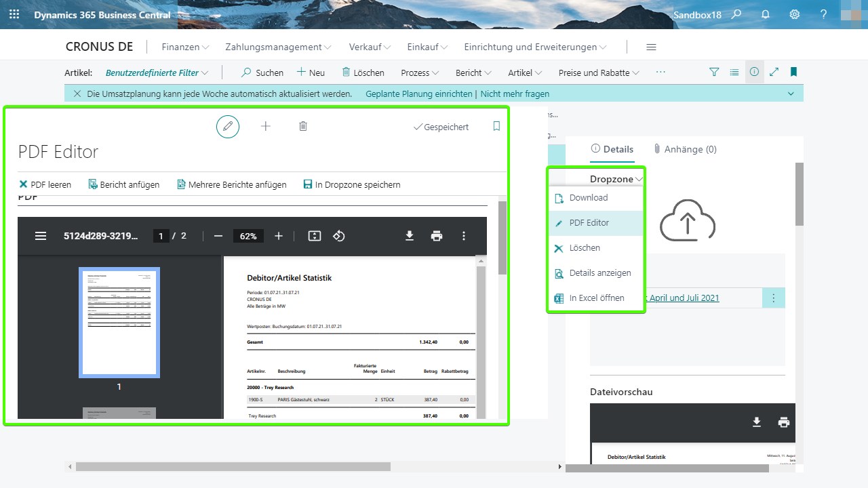The image size is (868, 488).
Task: Click the search magnifier in top bar
Action: 737,14
